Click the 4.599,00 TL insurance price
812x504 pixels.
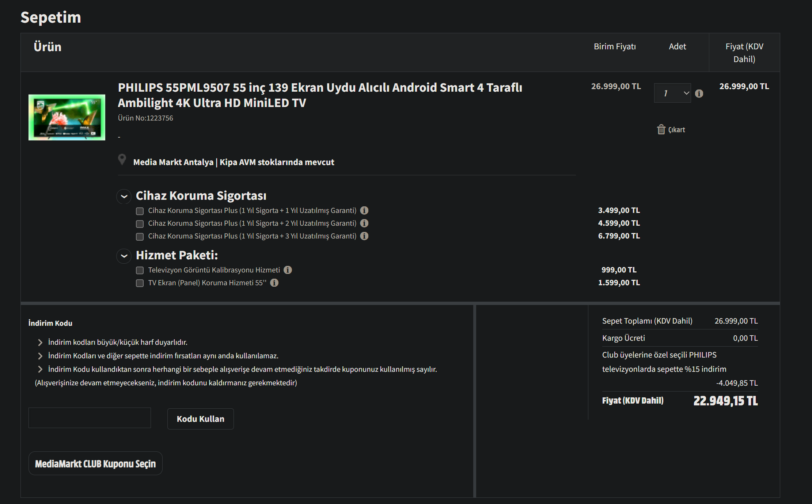[619, 223]
